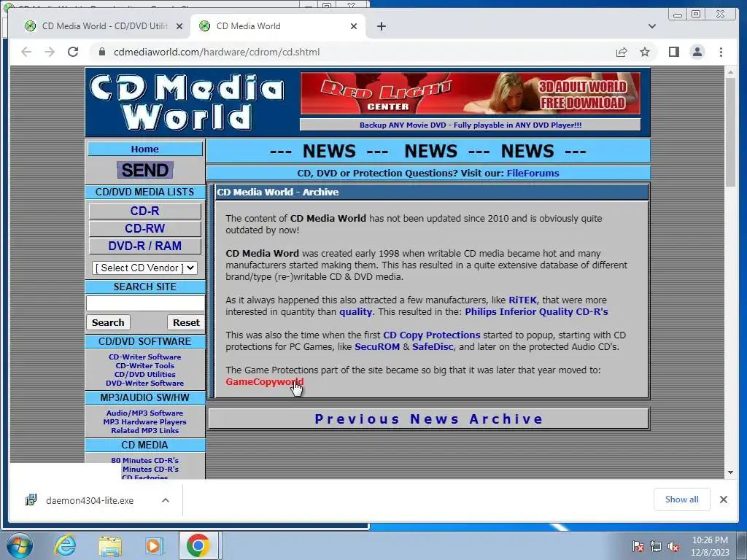Launch Internet Explorer from the taskbar
Image resolution: width=747 pixels, height=560 pixels.
click(x=65, y=545)
